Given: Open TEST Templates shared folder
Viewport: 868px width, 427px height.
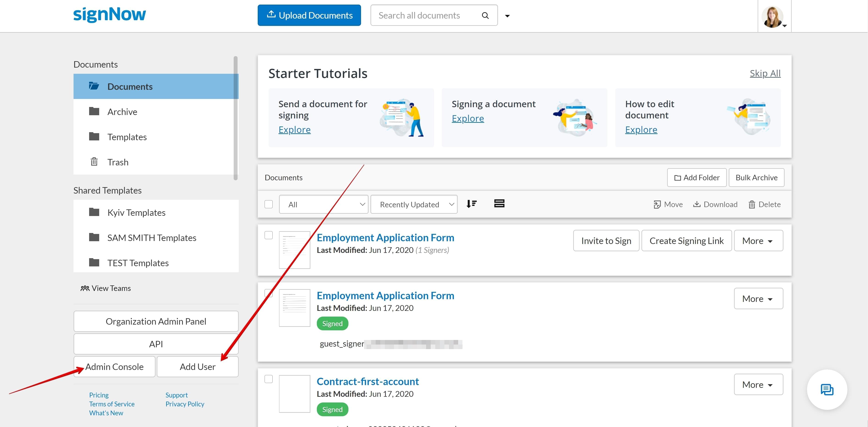Looking at the screenshot, I should 156,263.
